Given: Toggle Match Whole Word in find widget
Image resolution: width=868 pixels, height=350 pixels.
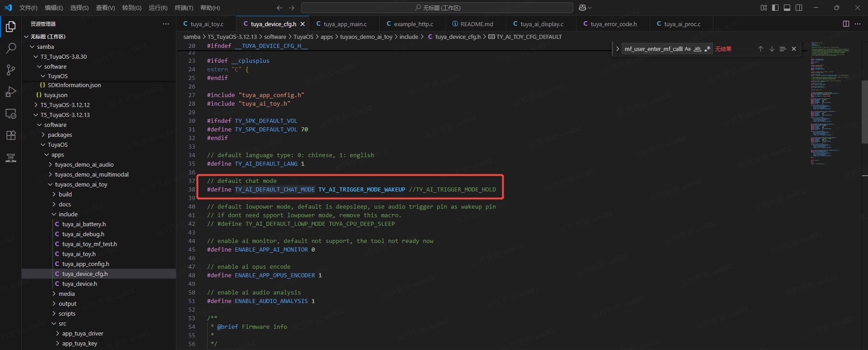Looking at the screenshot, I should (698, 49).
